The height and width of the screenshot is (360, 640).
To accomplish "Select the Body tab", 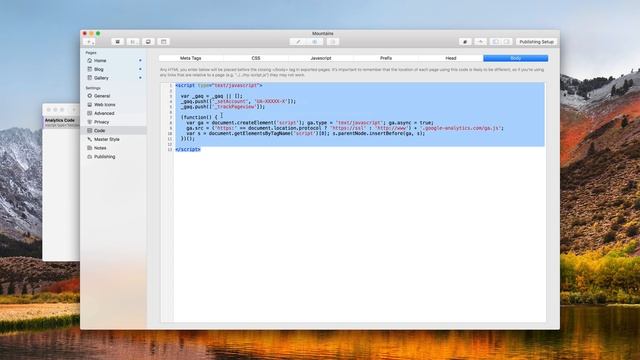I will point(516,58).
